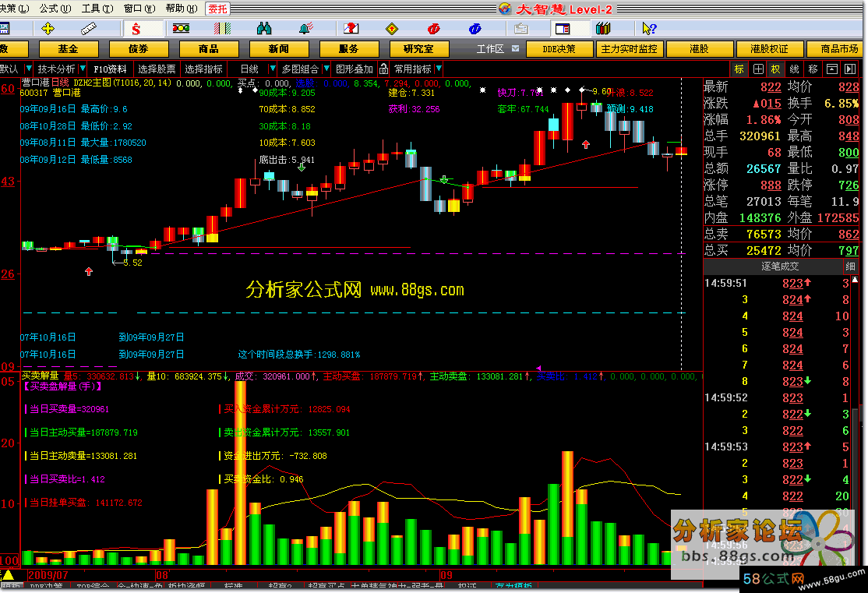Viewport: 868px width, 593px height.
Task: Click the underlined 822 latest price value
Action: (x=771, y=87)
